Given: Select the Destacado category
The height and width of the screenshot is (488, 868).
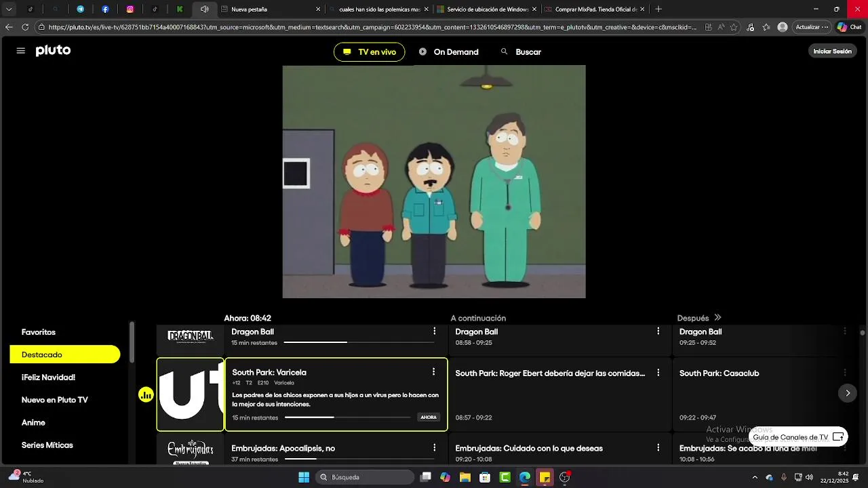Looking at the screenshot, I should [x=65, y=354].
